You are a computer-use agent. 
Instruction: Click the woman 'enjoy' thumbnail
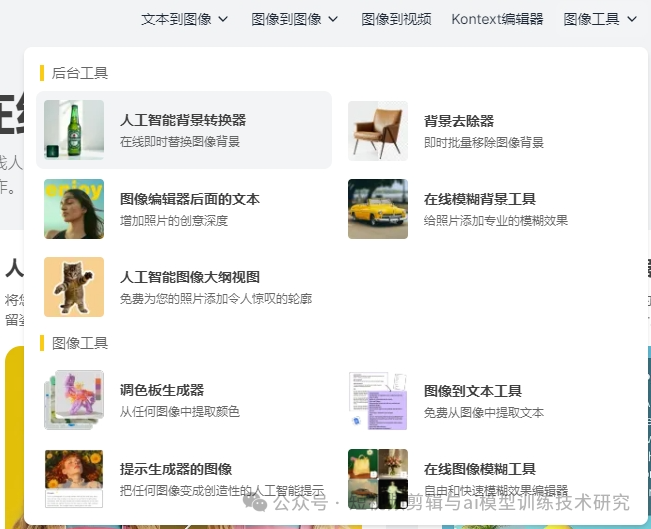tap(74, 209)
